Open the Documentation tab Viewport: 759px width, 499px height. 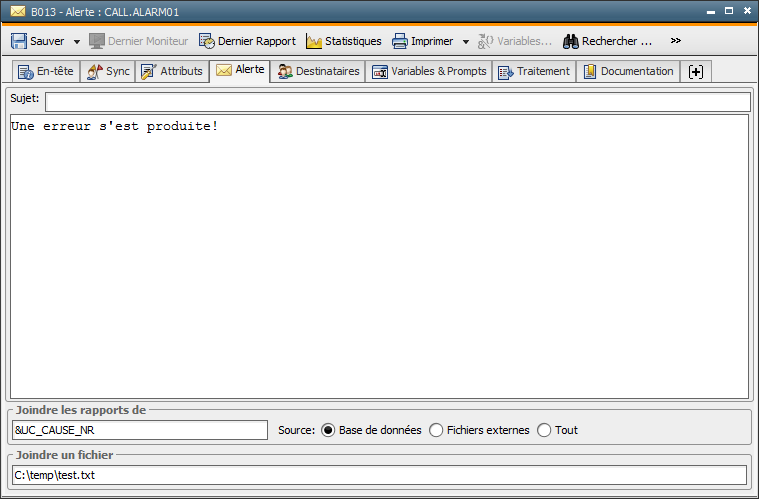(x=628, y=72)
